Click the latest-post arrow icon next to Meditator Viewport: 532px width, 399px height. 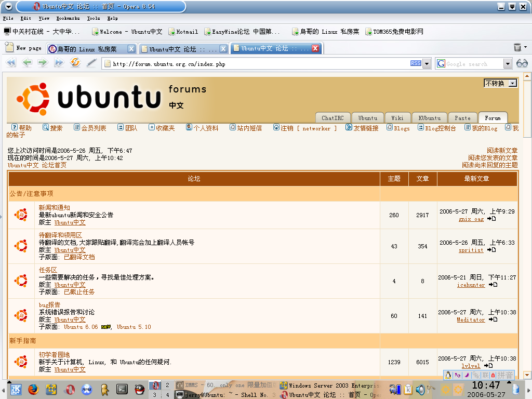[493, 320]
